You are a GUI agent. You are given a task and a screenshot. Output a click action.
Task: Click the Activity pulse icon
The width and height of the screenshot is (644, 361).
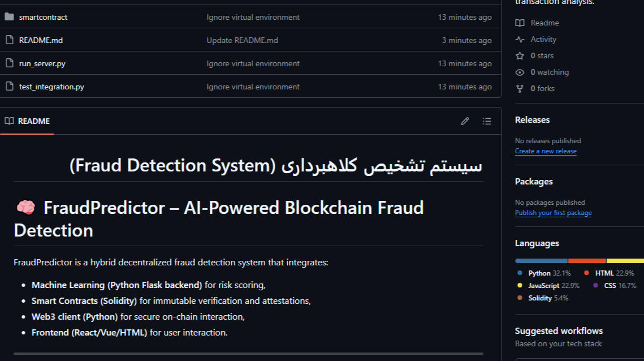520,39
